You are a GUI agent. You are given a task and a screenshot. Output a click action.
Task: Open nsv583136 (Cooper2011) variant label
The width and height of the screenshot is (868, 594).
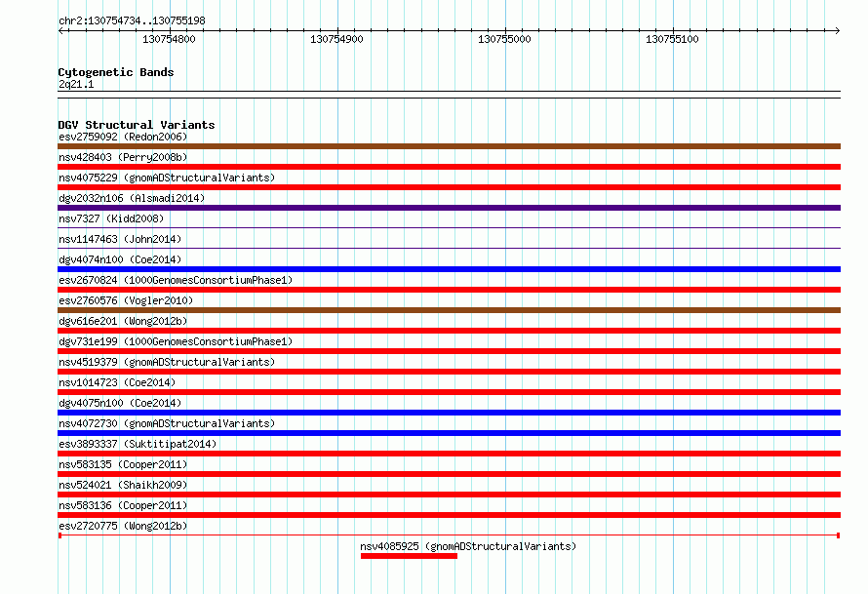[x=123, y=505]
